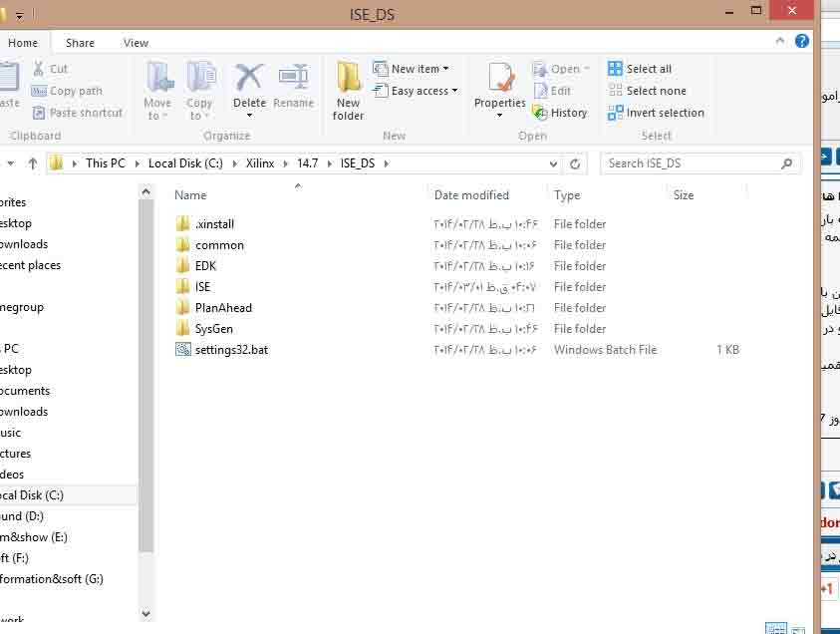
Task: Open the Home ribbon tab
Action: pos(23,43)
